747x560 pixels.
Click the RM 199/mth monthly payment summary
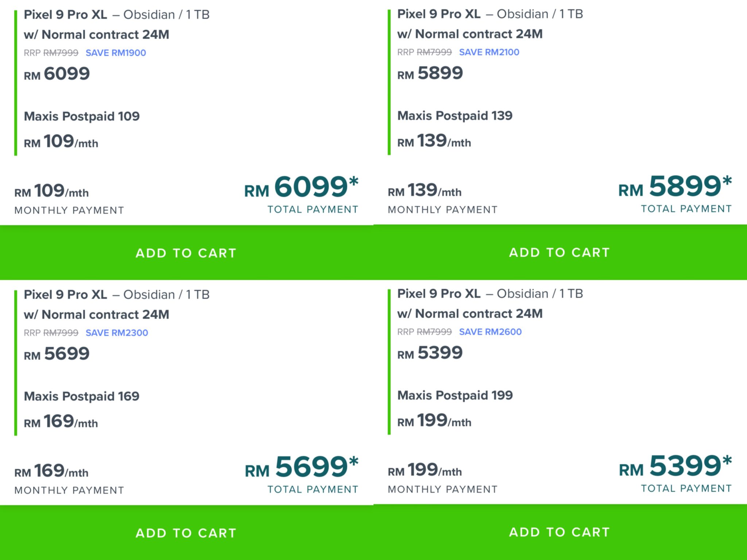[x=425, y=470]
